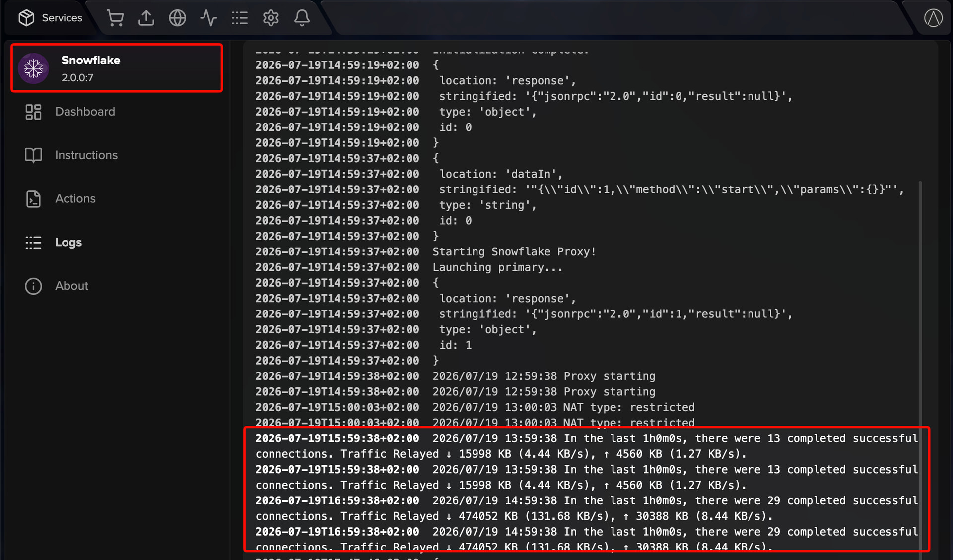Open notifications bell icon
Image resolution: width=953 pixels, height=560 pixels.
point(302,18)
